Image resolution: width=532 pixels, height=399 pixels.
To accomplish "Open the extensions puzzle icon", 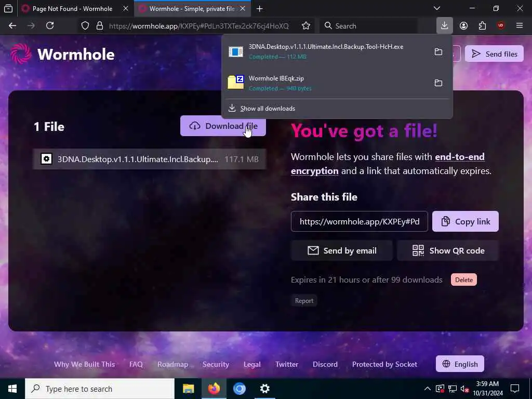I will (x=482, y=25).
